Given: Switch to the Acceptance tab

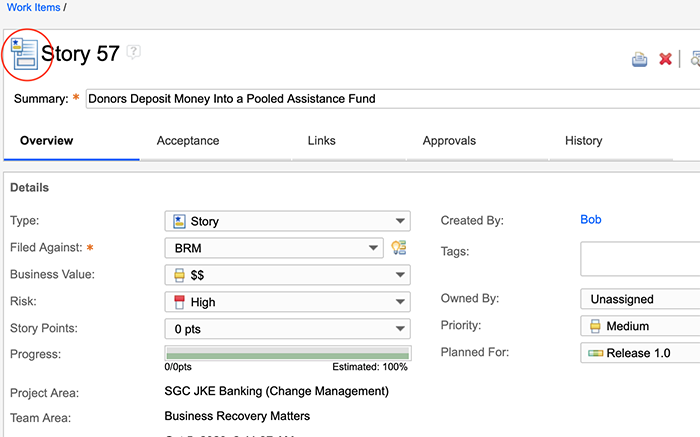Looking at the screenshot, I should [x=188, y=141].
